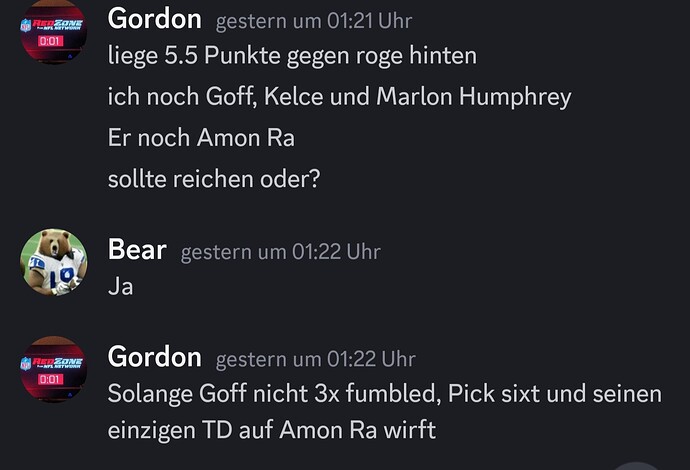Click the 01:22 timestamp beside the lower Gordon name
Viewport: 690px width, 470px height.
pyautogui.click(x=316, y=359)
